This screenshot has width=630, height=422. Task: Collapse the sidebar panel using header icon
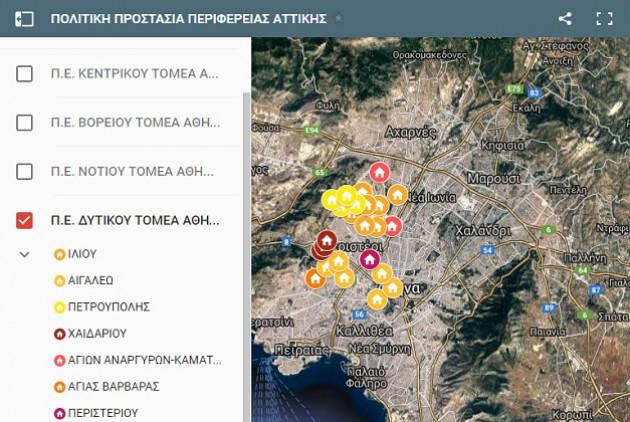24,18
